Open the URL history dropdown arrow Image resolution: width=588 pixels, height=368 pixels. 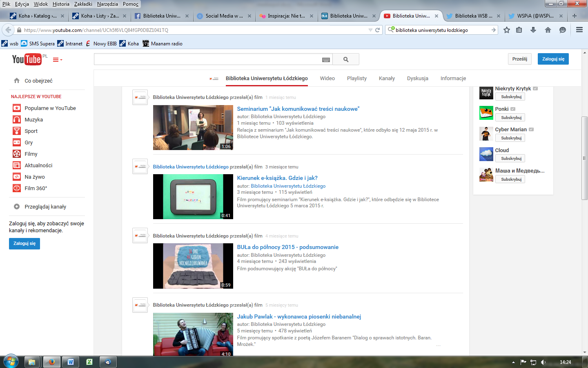coord(370,30)
